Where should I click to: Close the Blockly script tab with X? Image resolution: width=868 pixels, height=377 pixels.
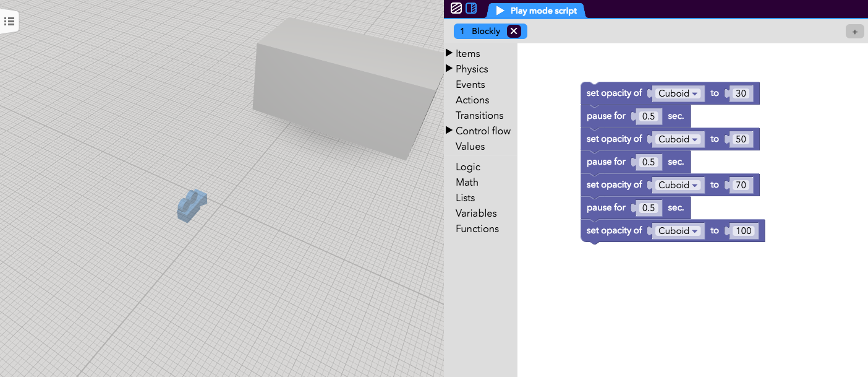pos(514,31)
